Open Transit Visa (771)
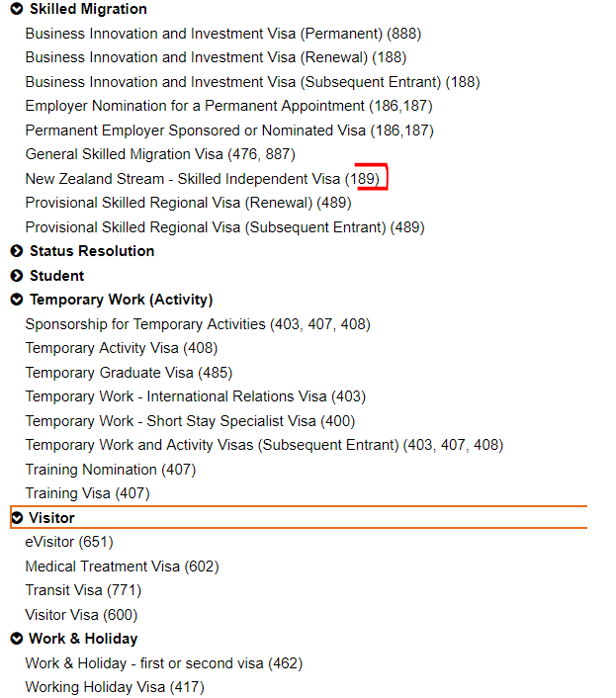The width and height of the screenshot is (616, 698). (x=83, y=590)
